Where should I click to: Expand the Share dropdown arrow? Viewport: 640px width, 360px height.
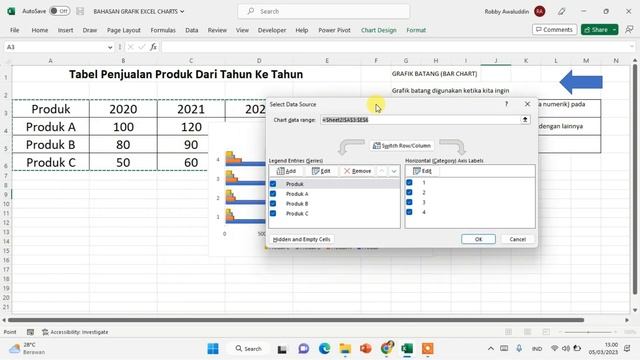[x=614, y=29]
